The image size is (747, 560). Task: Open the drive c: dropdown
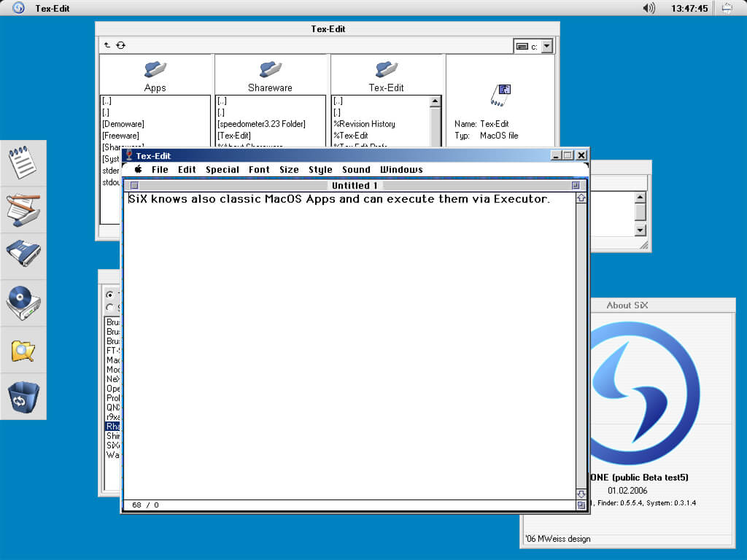click(547, 46)
